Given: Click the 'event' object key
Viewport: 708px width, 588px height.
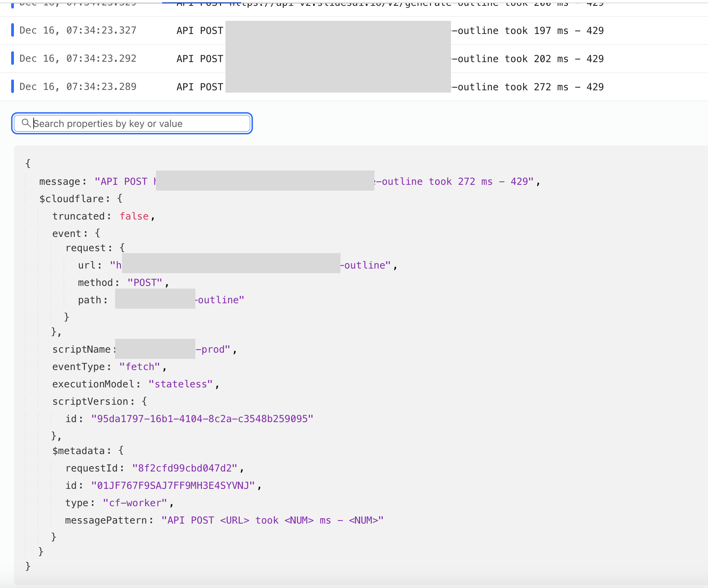Looking at the screenshot, I should (67, 233).
